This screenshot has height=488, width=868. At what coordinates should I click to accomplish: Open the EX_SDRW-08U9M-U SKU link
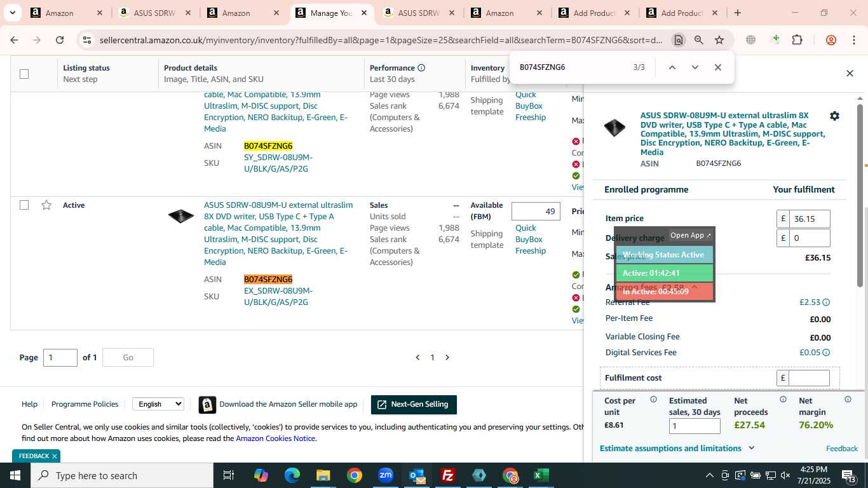click(278, 296)
